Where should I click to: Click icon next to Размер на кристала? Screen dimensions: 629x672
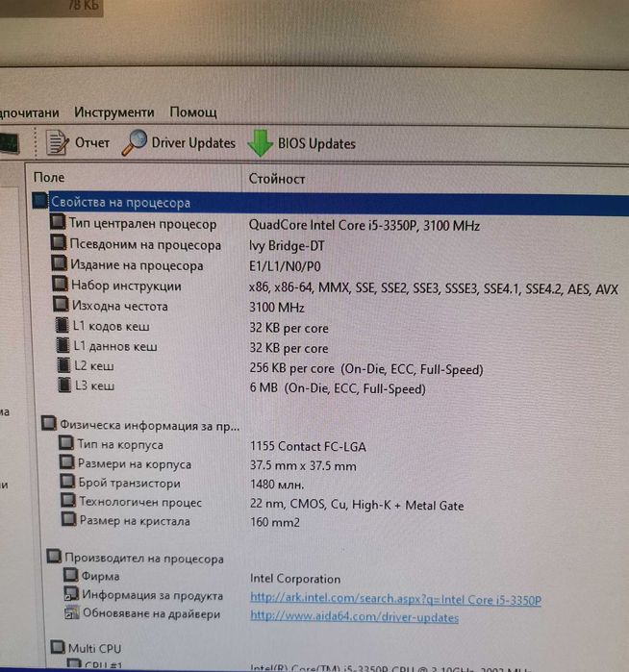69,519
